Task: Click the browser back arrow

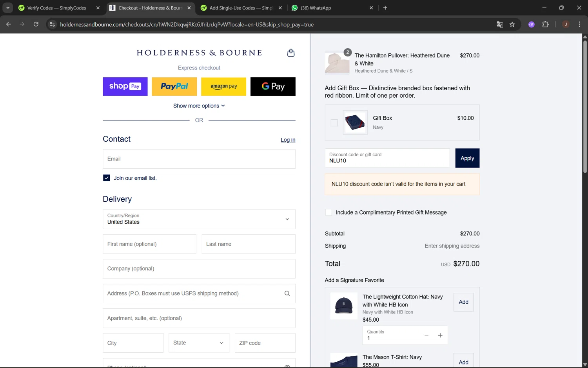Action: (x=9, y=24)
